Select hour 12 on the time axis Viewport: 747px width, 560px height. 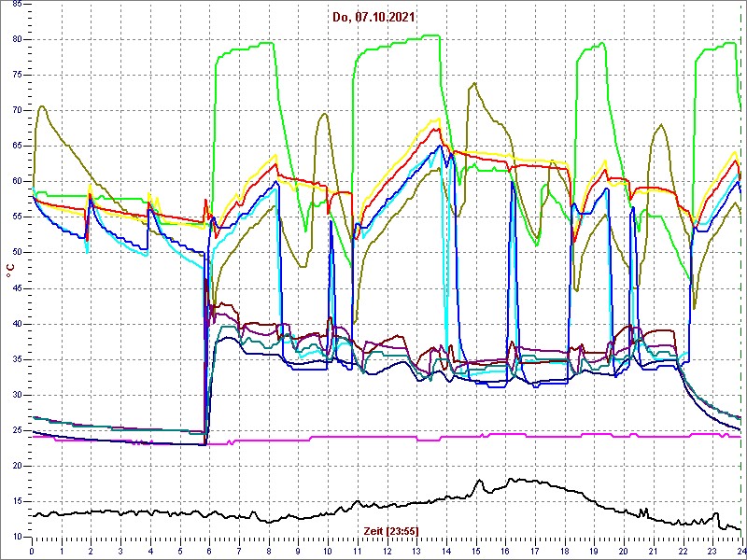[387, 551]
